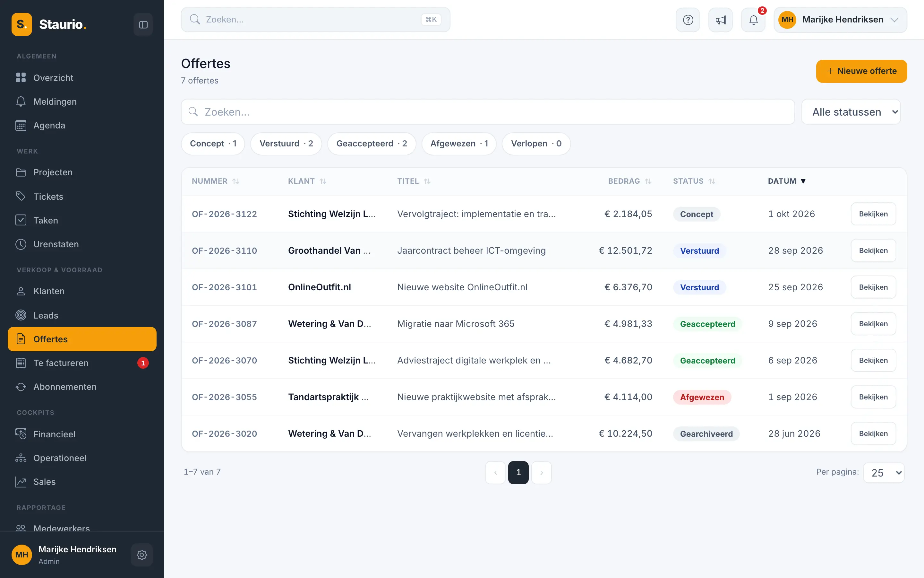924x578 pixels.
Task: Open Urenstaten in the sidebar
Action: click(82, 244)
